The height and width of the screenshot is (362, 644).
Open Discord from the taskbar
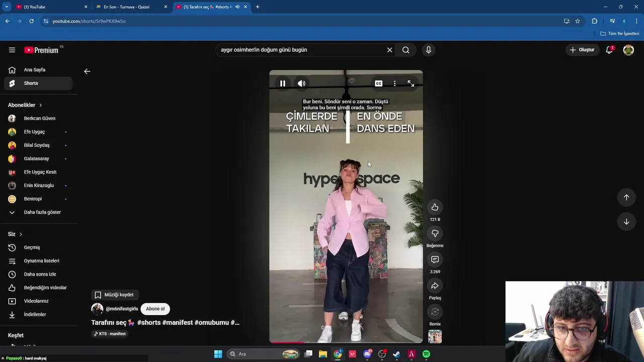click(x=367, y=354)
